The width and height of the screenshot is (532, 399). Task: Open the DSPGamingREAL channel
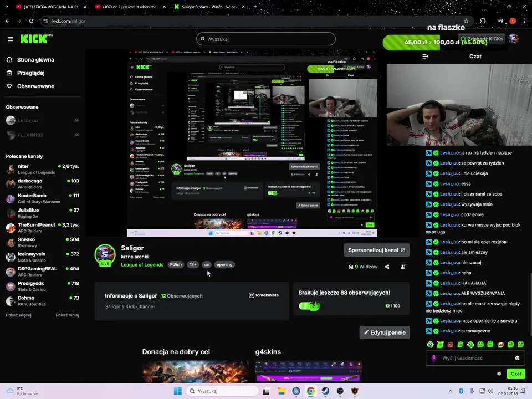(x=43, y=271)
